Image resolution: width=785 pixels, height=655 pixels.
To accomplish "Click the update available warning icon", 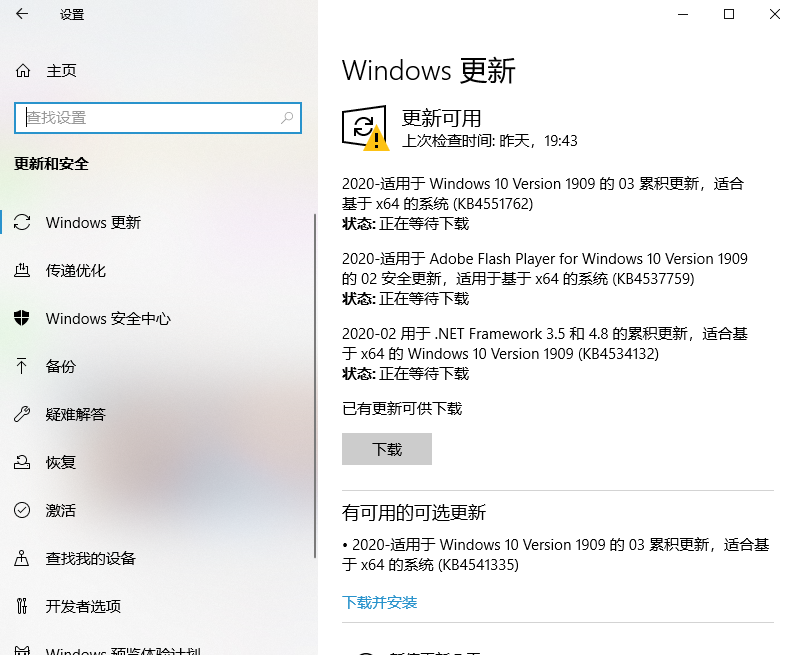I will 365,128.
